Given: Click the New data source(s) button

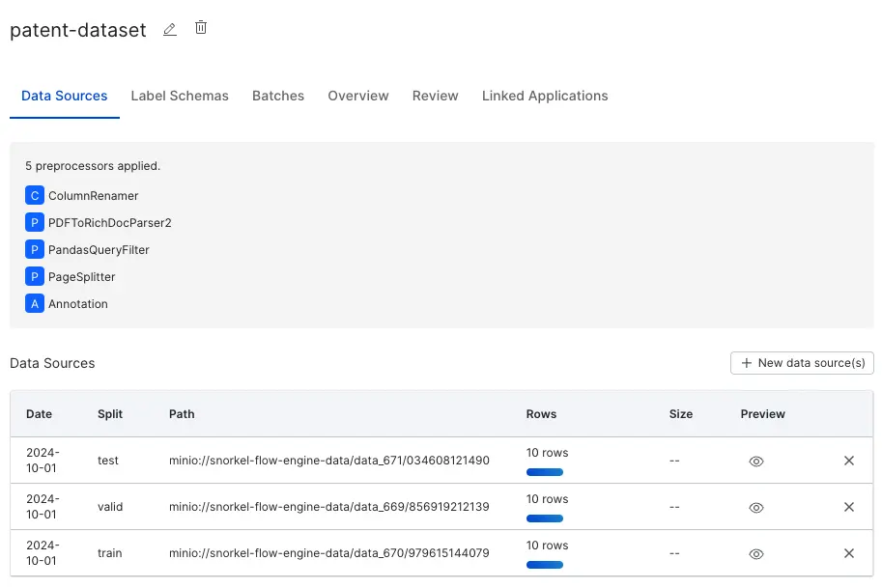Looking at the screenshot, I should 802,363.
